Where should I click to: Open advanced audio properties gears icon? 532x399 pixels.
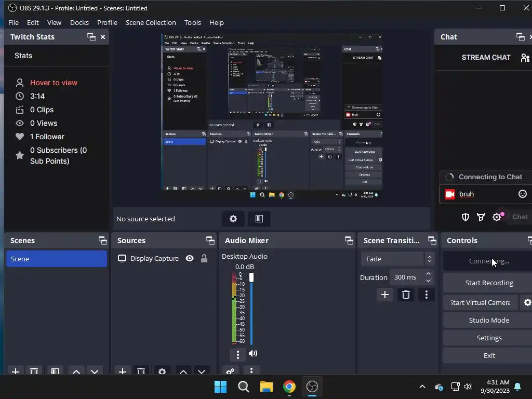pyautogui.click(x=230, y=371)
